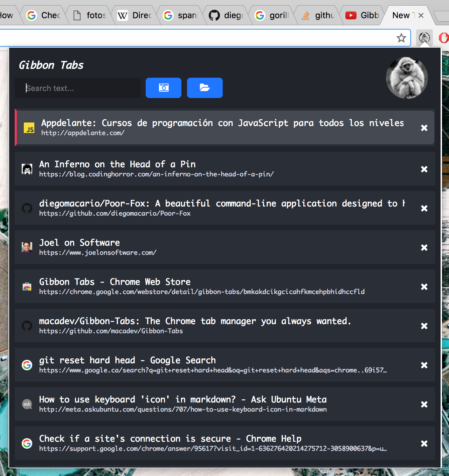Select the Appdelante: Cursos de programación title
This screenshot has width=449, height=476.
pos(222,123)
